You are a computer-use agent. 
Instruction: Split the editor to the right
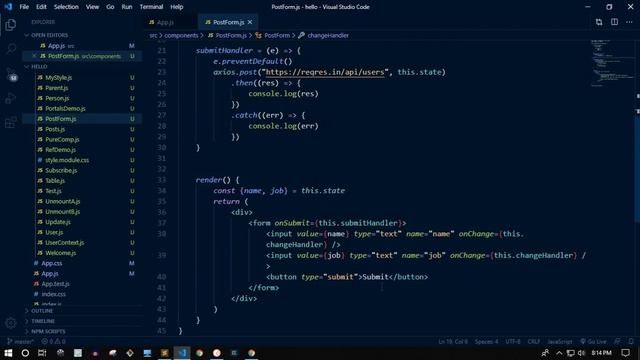(x=614, y=22)
